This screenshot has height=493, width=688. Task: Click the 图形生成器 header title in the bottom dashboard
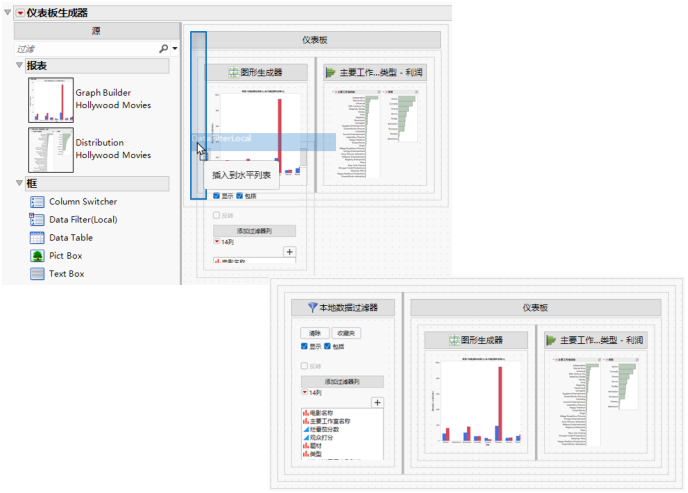482,340
